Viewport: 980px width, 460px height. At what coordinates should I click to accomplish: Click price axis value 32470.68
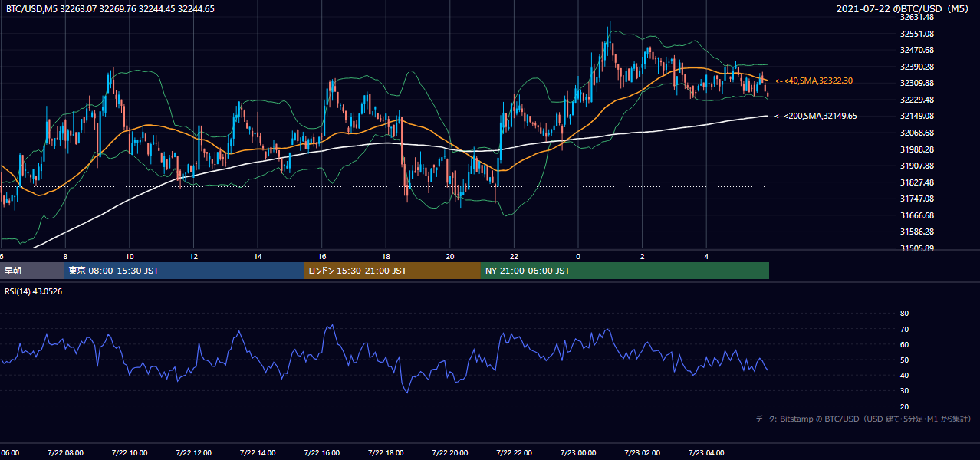(x=917, y=50)
